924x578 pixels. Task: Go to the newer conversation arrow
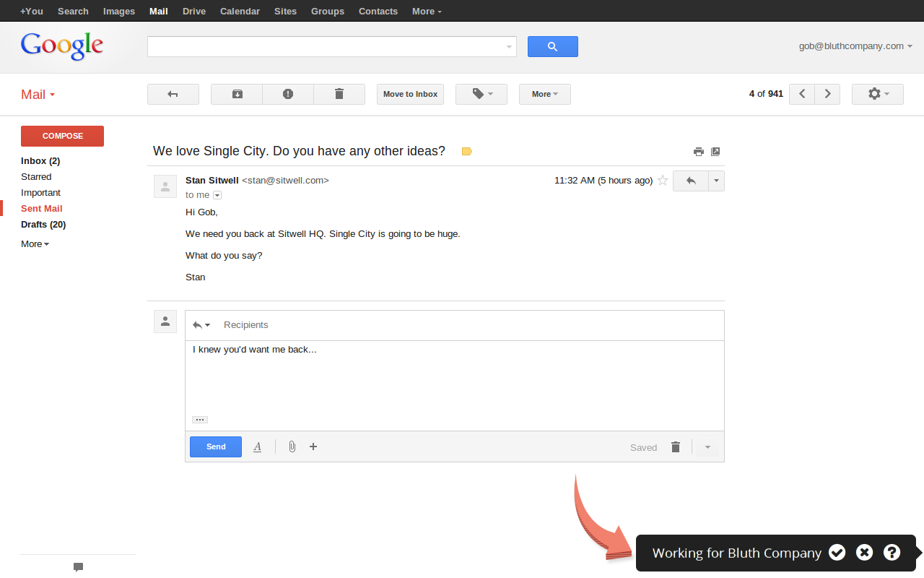[802, 94]
